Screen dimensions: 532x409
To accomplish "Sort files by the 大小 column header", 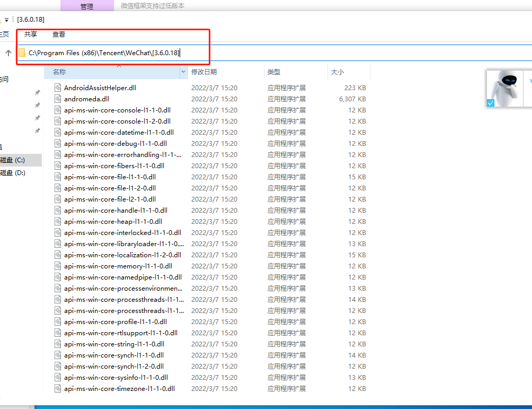I will 338,72.
